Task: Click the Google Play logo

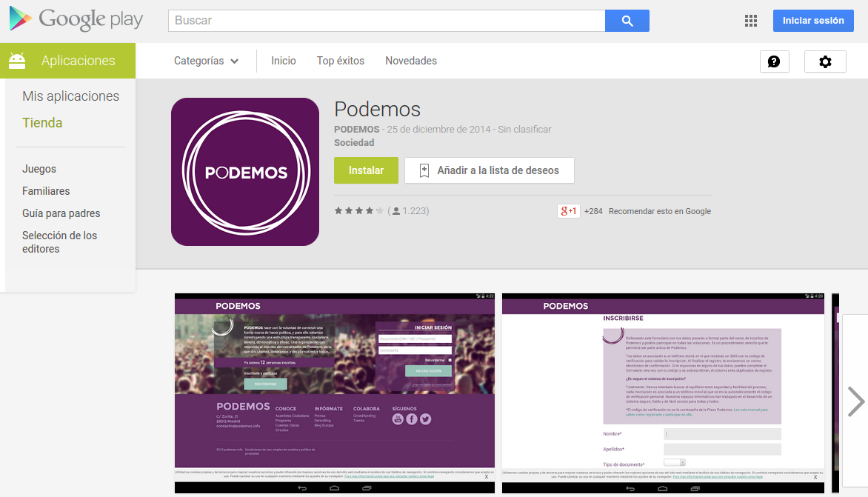Action: 76,19
